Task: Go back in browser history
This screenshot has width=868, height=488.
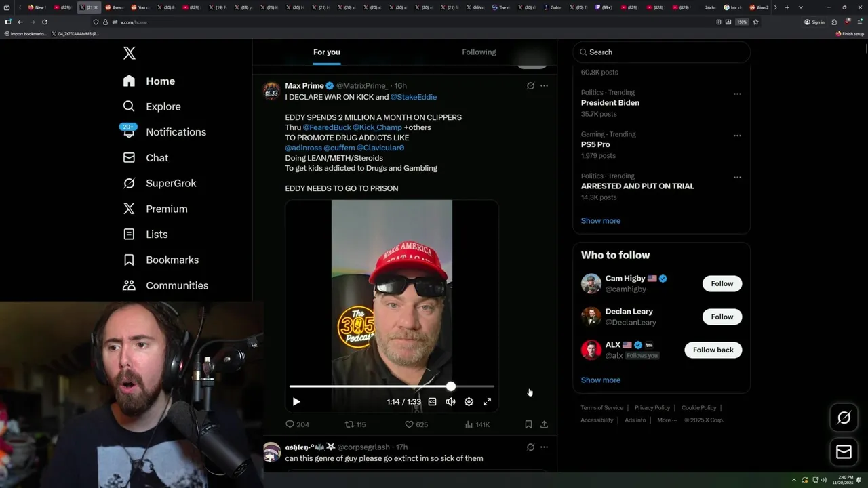Action: pyautogui.click(x=20, y=22)
